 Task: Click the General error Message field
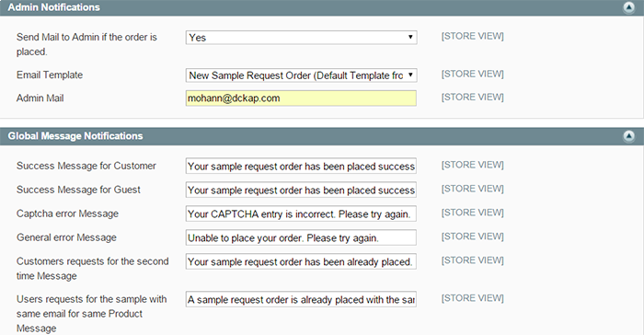(301, 237)
